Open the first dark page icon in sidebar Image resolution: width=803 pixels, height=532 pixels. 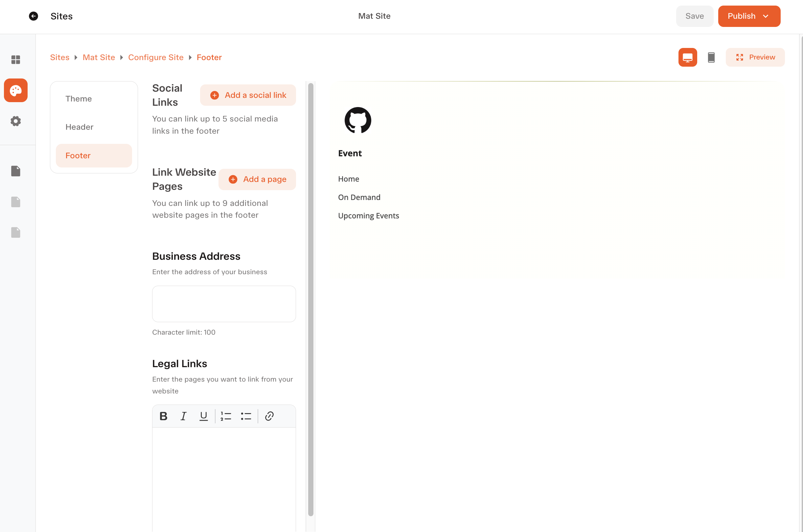16,171
